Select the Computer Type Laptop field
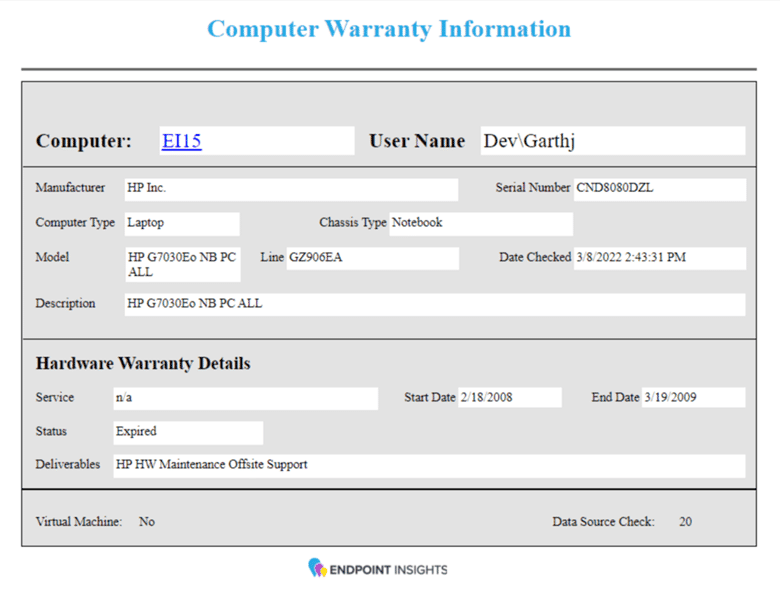This screenshot has width=780, height=594. click(x=181, y=223)
